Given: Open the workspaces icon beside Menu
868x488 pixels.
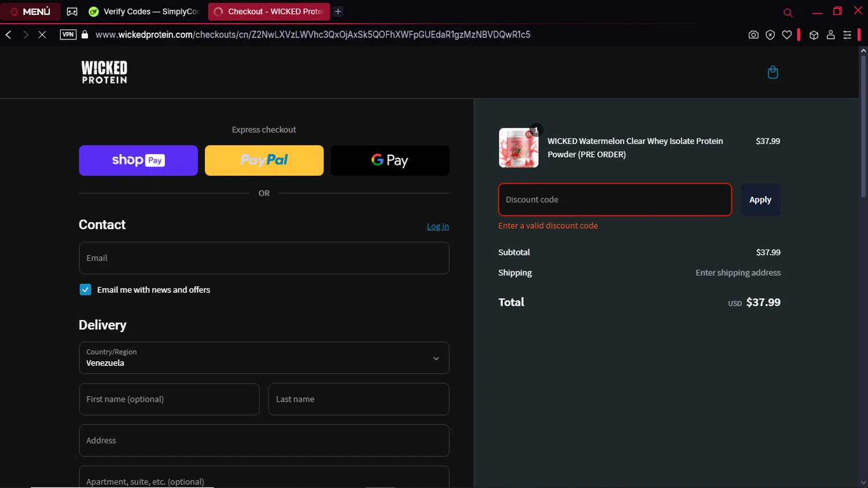Looking at the screenshot, I should point(72,12).
